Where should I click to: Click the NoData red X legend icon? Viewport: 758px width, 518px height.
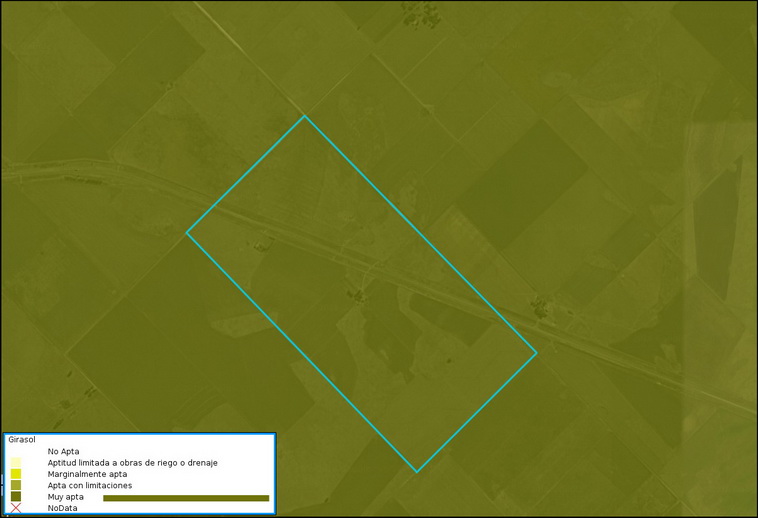click(16, 508)
